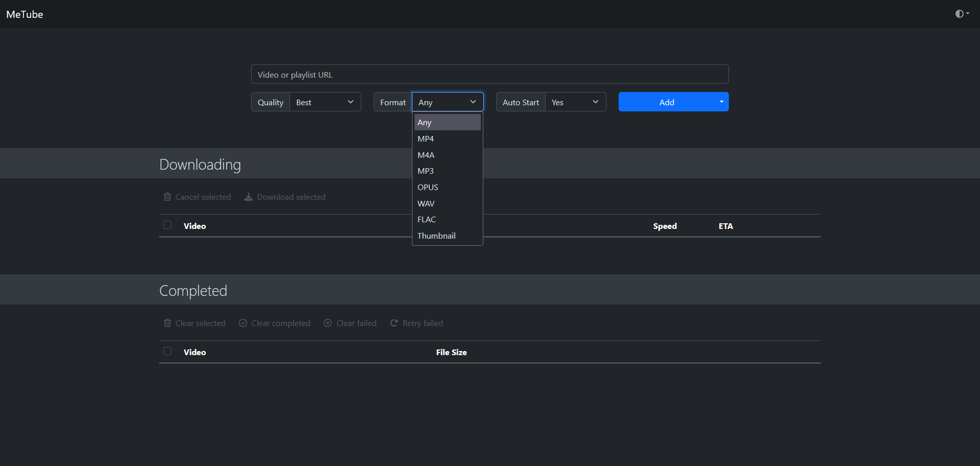The width and height of the screenshot is (980, 466).
Task: Open the Auto Start dropdown showing Yes
Action: 575,102
